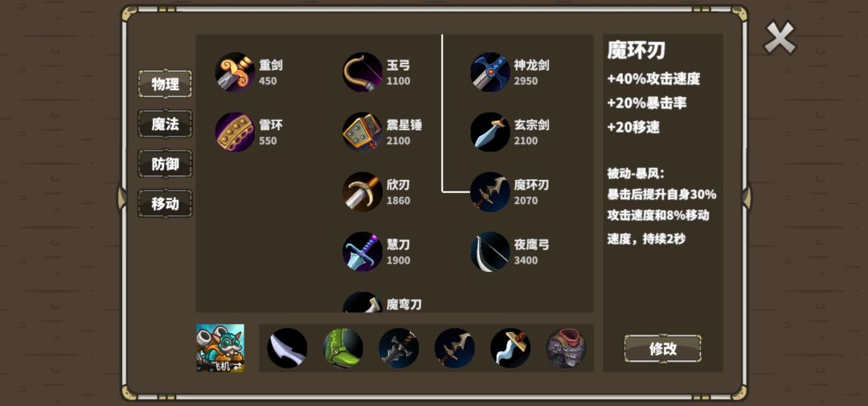Screen dimensions: 868x406
Task: Select the green boot equipment slot
Action: (343, 348)
